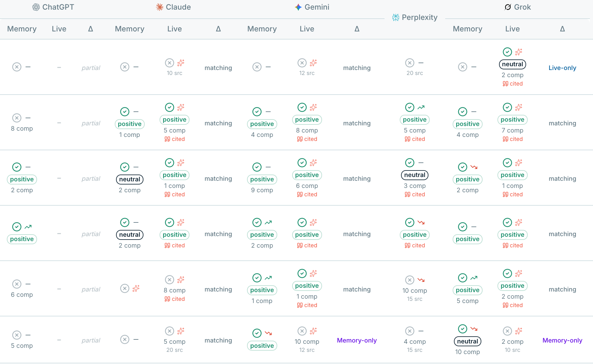The height and width of the screenshot is (364, 593).
Task: Click the 20 src text in Claude Live column
Action: coord(175,350)
